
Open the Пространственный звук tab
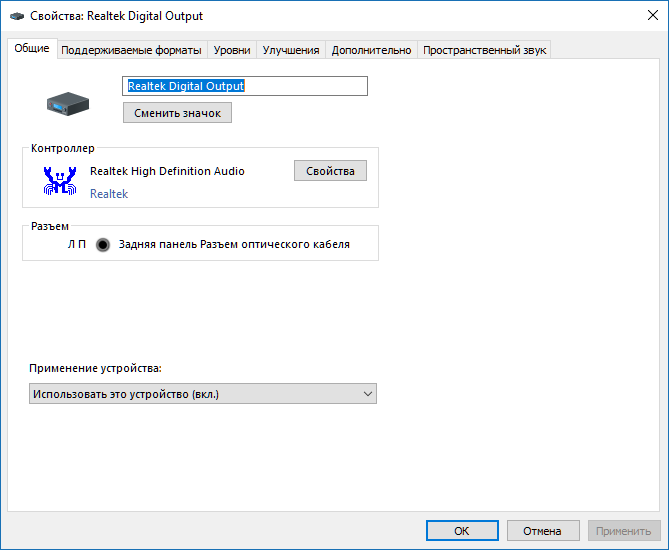[x=484, y=50]
